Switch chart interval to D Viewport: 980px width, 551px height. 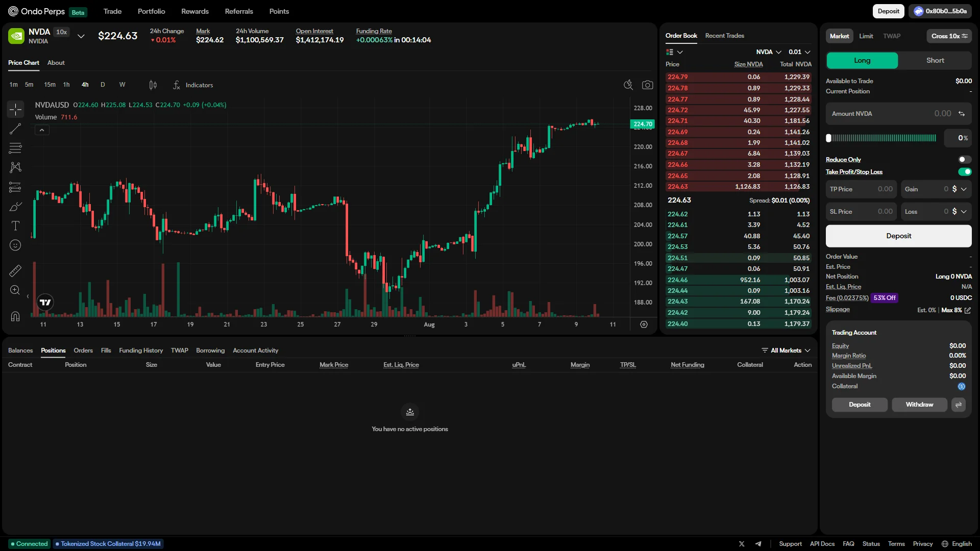[103, 85]
